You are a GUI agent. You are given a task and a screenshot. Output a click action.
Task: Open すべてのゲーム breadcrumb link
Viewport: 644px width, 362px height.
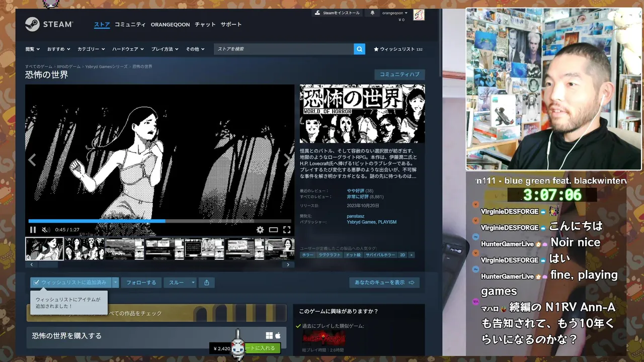tap(39, 66)
